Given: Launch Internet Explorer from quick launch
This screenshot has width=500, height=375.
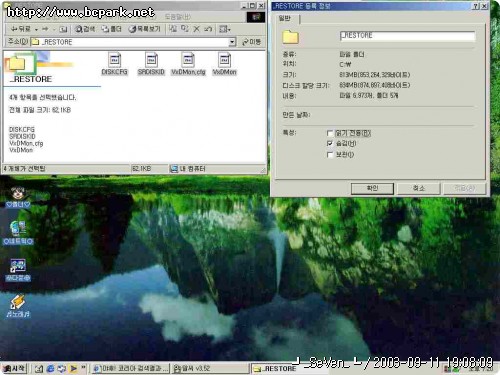Looking at the screenshot, I should click(x=50, y=368).
